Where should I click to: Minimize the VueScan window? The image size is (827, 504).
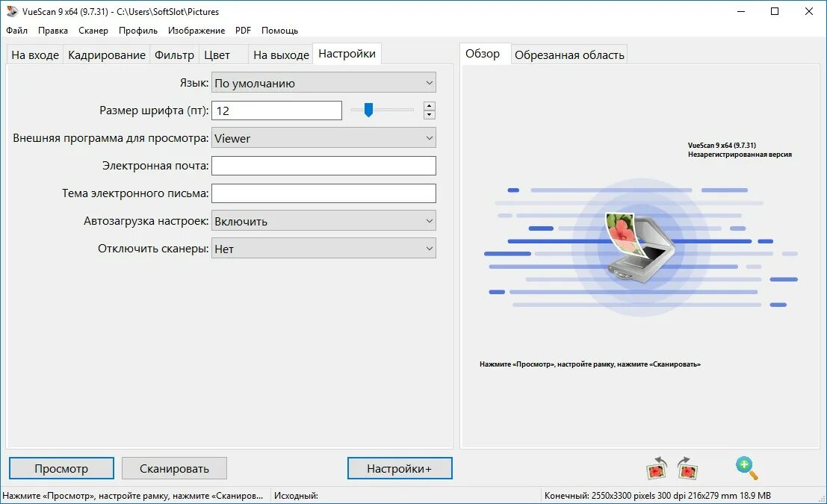point(741,12)
